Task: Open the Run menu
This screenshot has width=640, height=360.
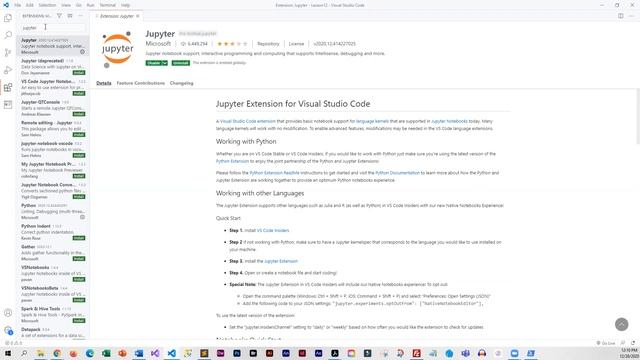Action: (x=91, y=5)
